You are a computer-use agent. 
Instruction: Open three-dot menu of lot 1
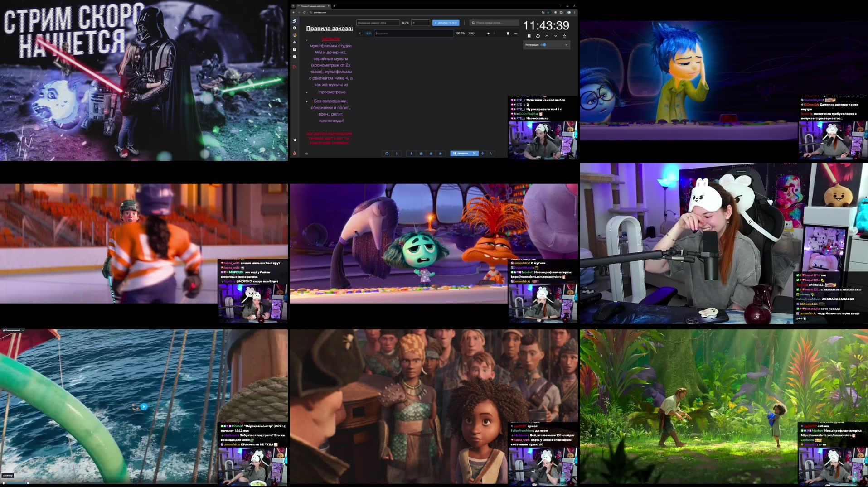pos(515,33)
